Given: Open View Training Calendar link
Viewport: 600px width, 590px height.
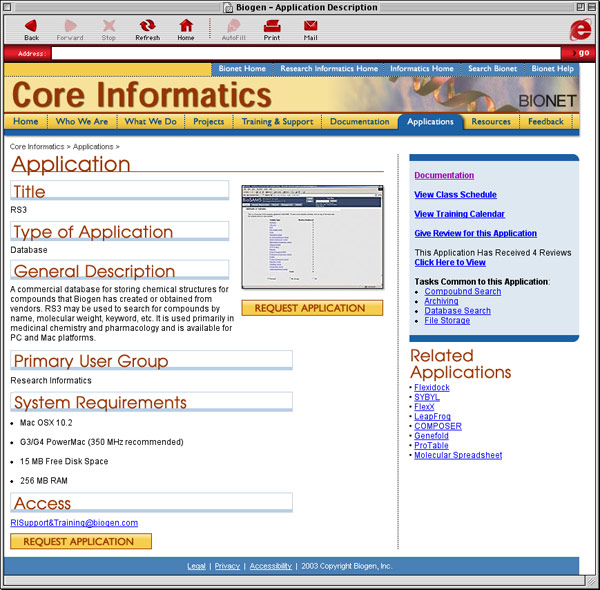Looking at the screenshot, I should click(x=459, y=214).
